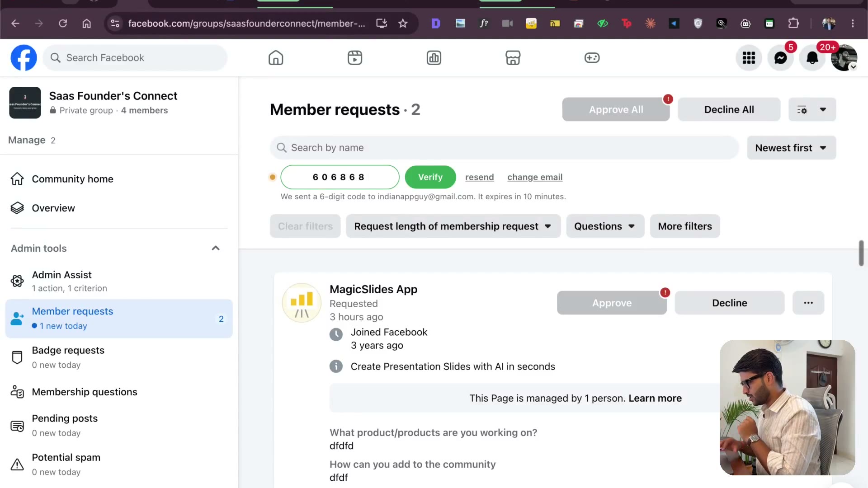Click the browser address bar URL

tap(246, 23)
